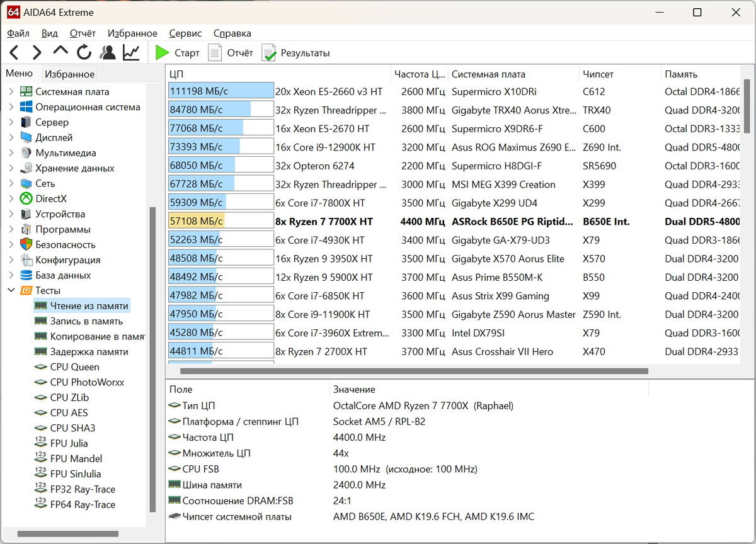The width and height of the screenshot is (756, 544).
Task: Click the Back navigation arrow
Action: pos(14,53)
